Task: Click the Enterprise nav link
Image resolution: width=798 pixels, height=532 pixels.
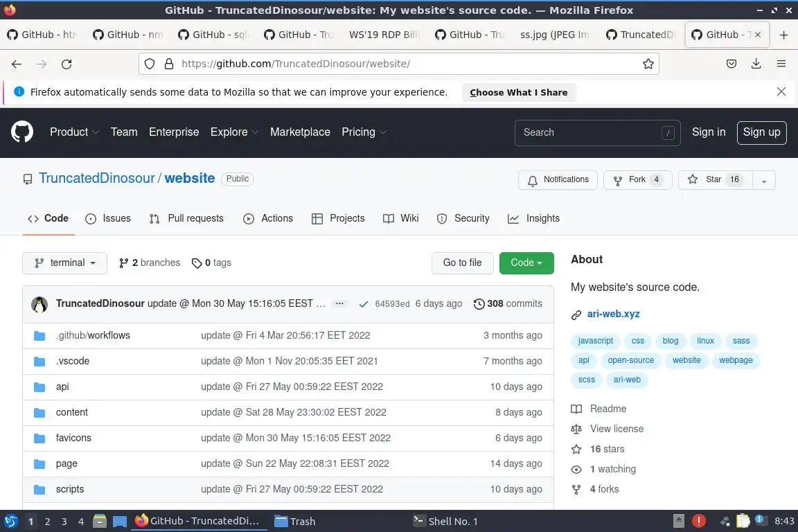Action: tap(174, 132)
